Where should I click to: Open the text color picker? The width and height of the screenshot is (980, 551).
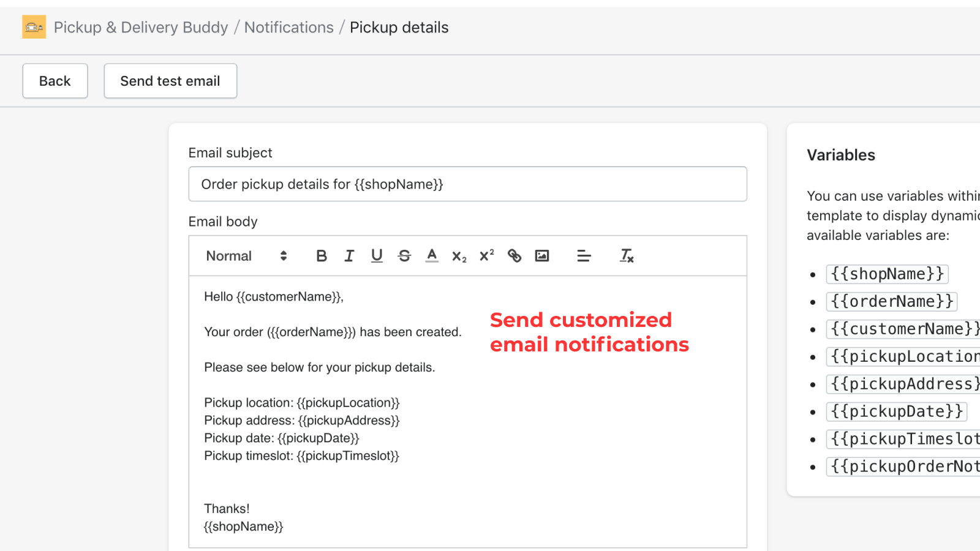point(432,256)
